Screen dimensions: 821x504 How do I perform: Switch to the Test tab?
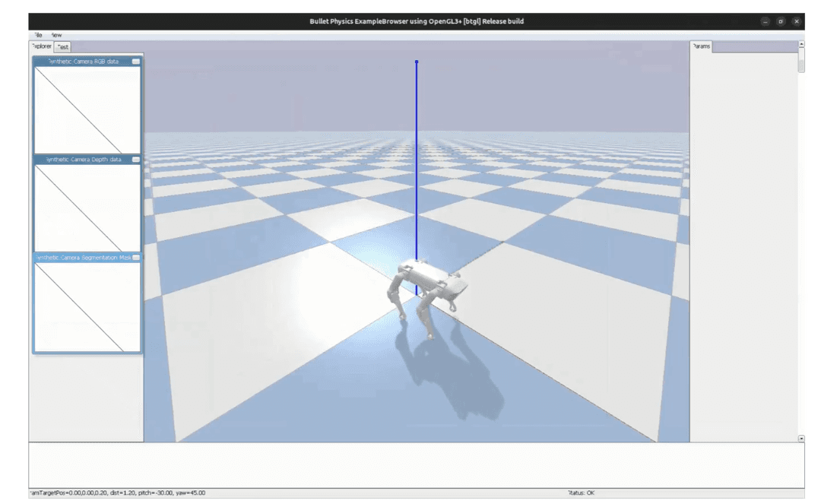[x=63, y=47]
